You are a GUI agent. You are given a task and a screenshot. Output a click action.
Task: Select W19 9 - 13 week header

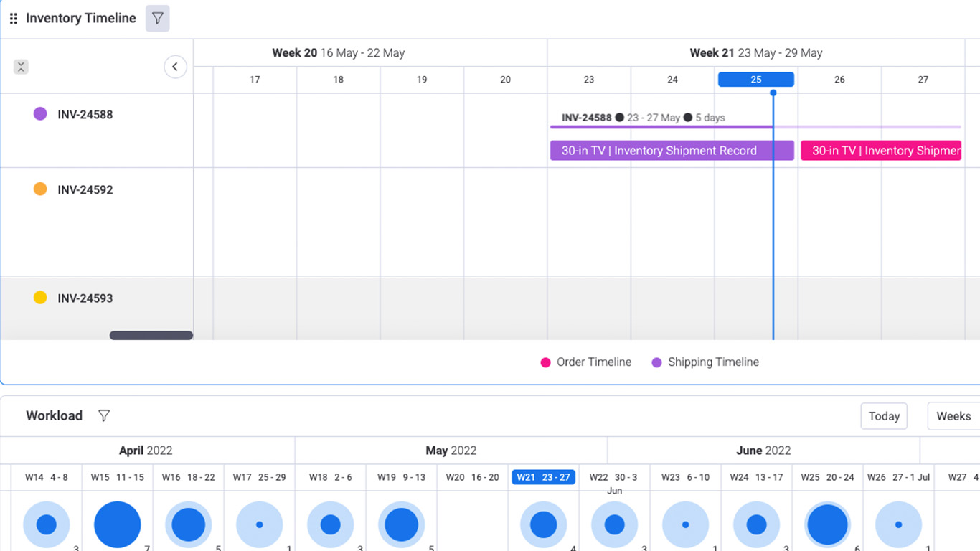(402, 477)
